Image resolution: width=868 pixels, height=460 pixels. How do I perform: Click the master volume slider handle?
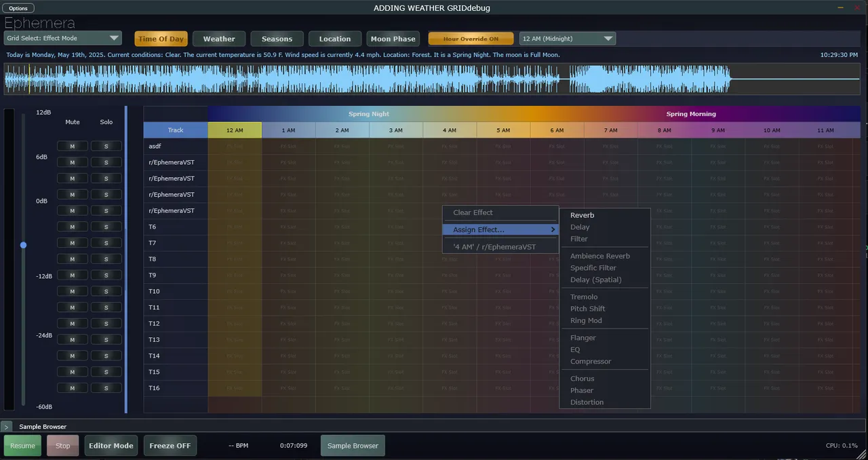pyautogui.click(x=23, y=245)
